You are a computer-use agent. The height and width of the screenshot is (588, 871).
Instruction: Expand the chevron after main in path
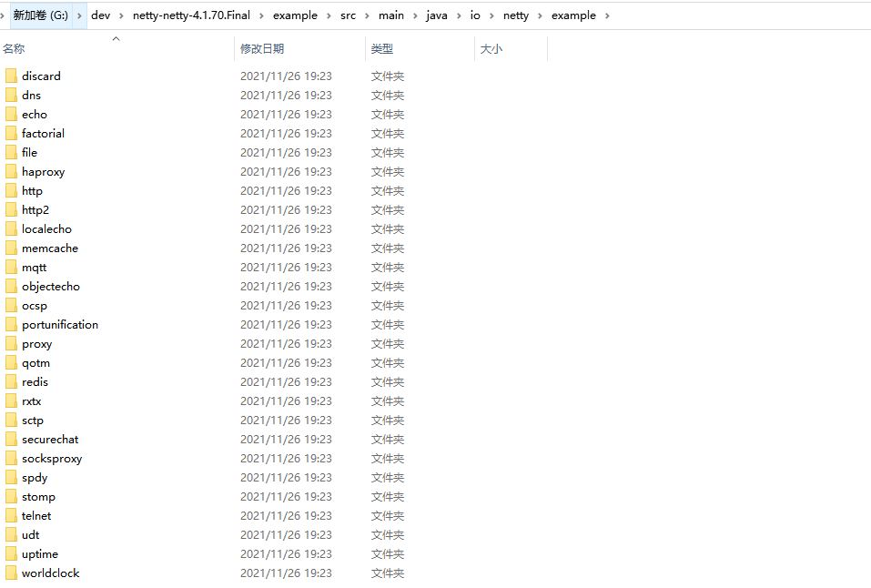[x=415, y=15]
